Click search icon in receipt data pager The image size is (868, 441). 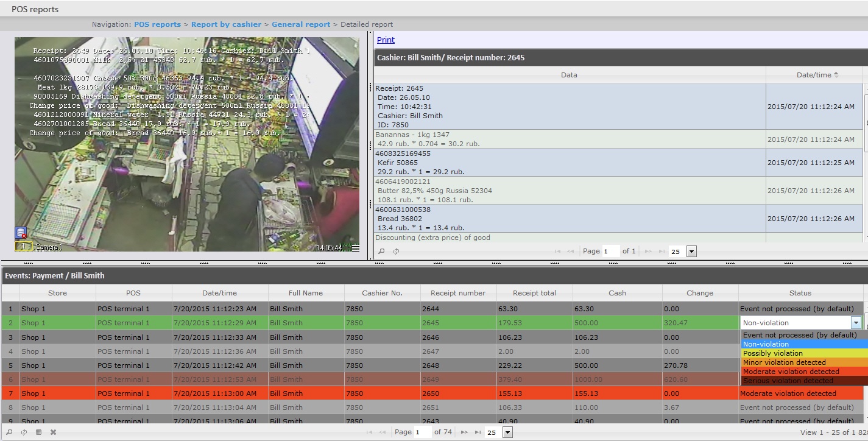point(381,251)
